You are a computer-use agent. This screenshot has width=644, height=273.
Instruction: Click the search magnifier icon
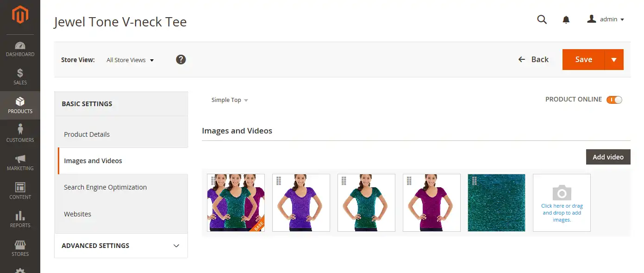[x=542, y=19]
